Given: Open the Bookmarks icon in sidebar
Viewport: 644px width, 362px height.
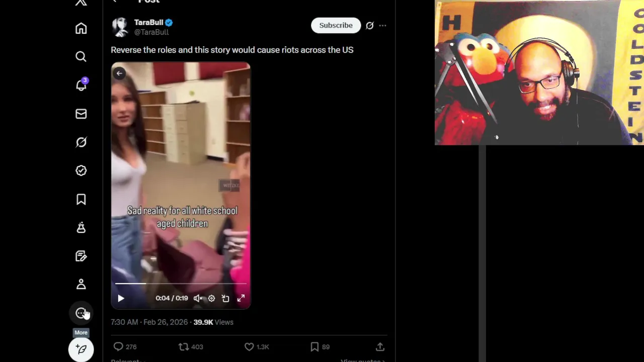Looking at the screenshot, I should pyautogui.click(x=81, y=199).
